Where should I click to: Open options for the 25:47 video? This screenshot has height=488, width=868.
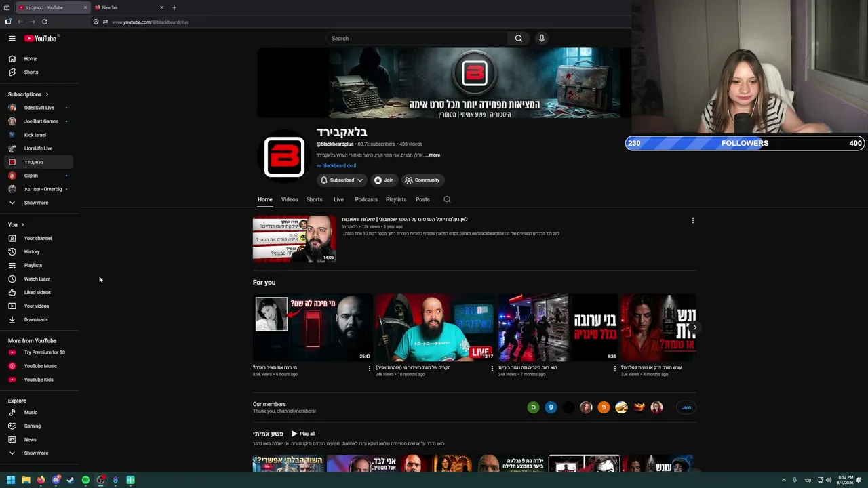point(370,369)
